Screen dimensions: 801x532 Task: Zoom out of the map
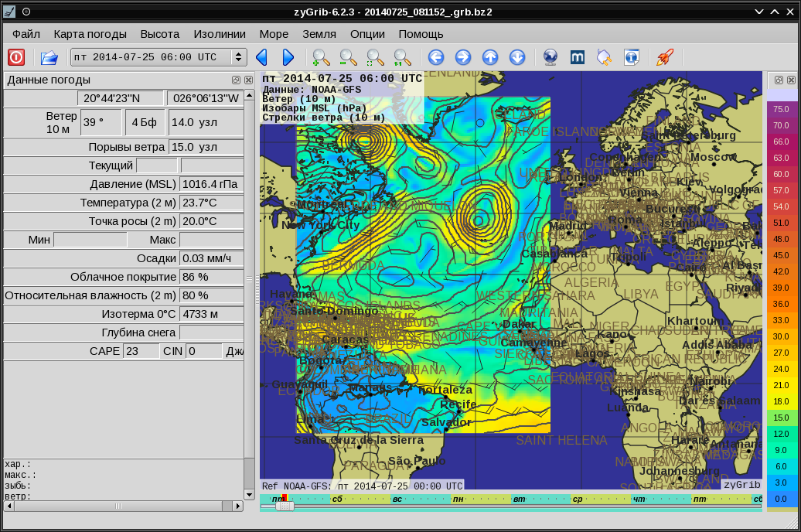point(348,57)
